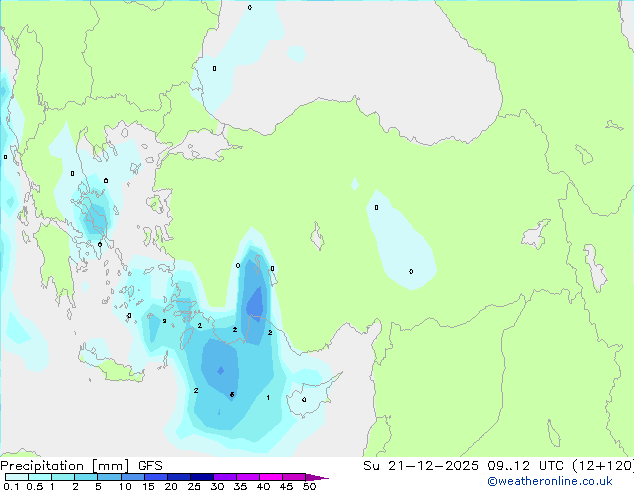Click the 0.1 to 0.5 mm legend swatch

point(17,477)
